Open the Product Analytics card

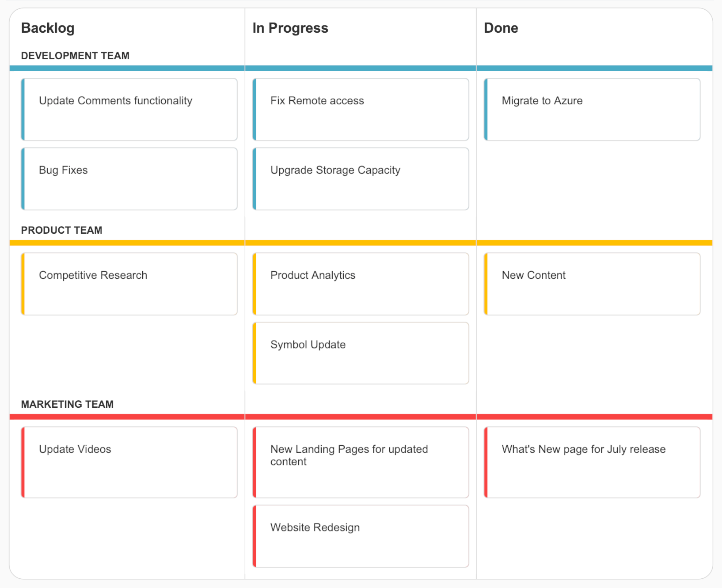pos(361,284)
